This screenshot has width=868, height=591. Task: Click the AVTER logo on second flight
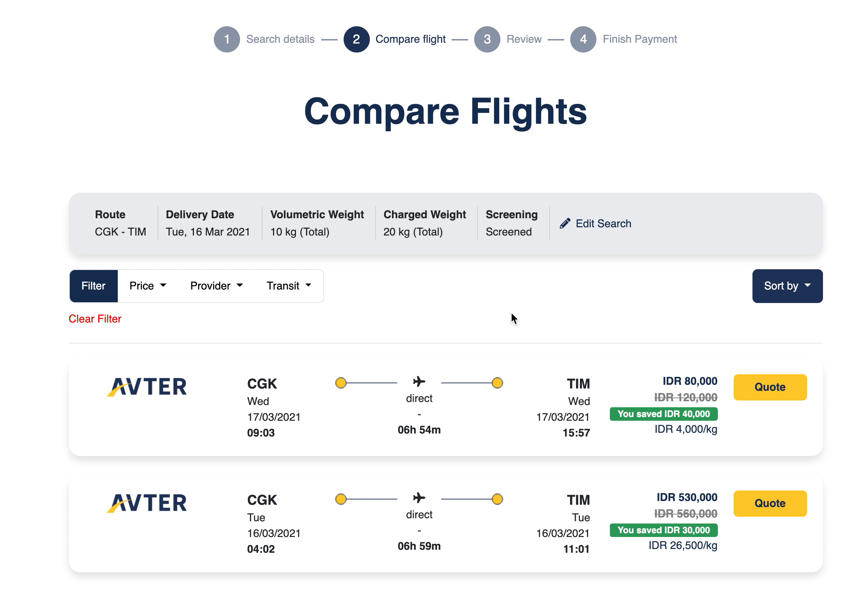point(147,503)
